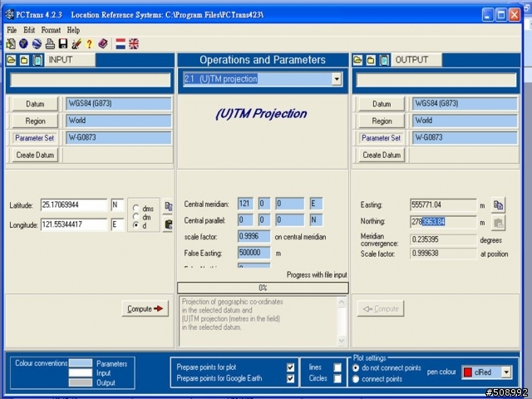Click the Latitude input field
Viewport: 532px width, 399px height.
(x=74, y=205)
